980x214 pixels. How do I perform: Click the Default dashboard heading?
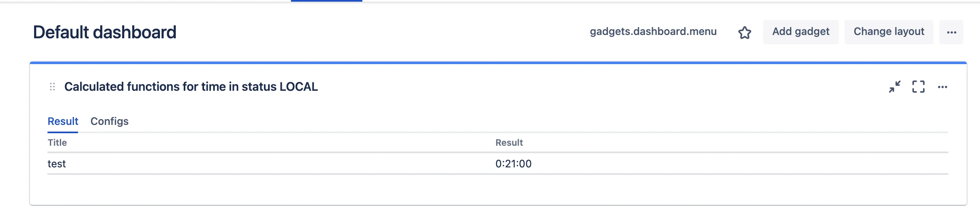[105, 32]
